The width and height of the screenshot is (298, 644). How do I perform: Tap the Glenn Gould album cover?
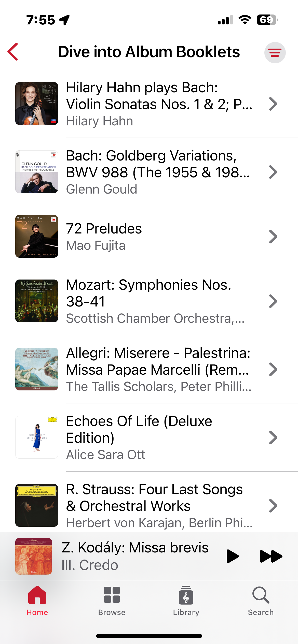(37, 172)
